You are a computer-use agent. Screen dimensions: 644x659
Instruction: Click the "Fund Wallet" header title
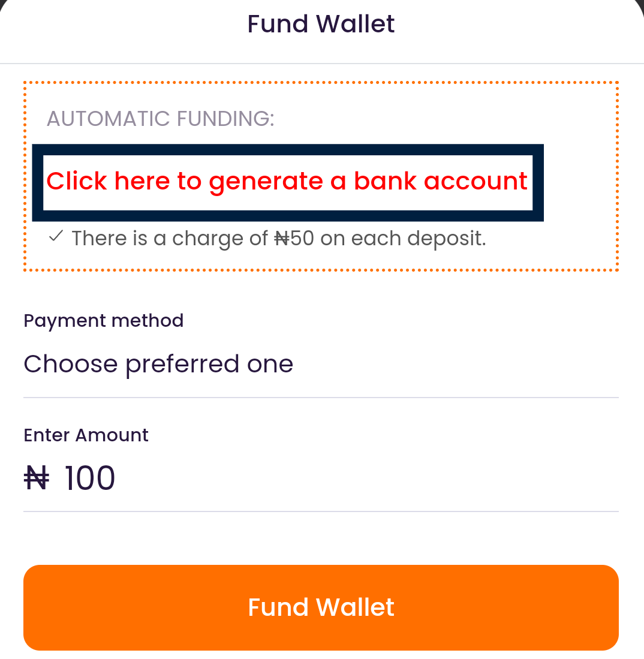pos(321,24)
